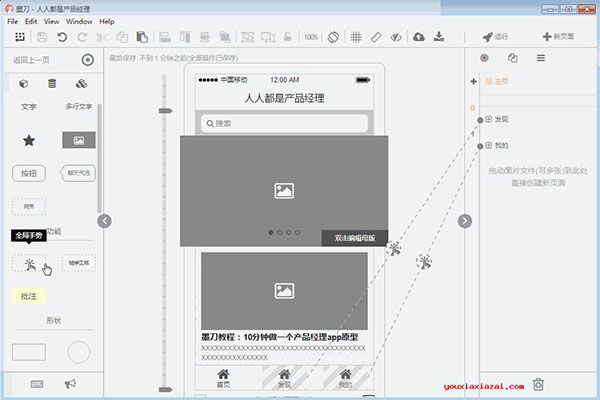This screenshot has height=400, width=600.
Task: Click the widget panel scrollbar
Action: coord(99,158)
